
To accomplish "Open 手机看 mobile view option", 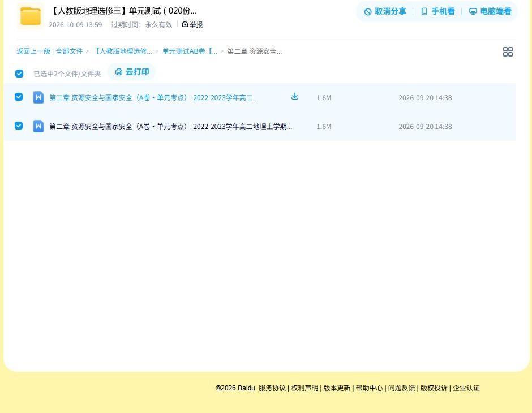I will (437, 11).
